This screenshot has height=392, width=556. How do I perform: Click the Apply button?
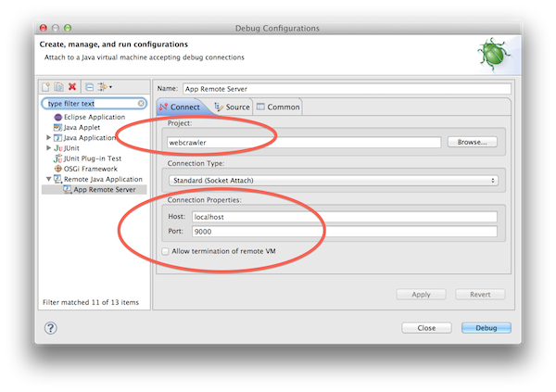pyautogui.click(x=421, y=295)
